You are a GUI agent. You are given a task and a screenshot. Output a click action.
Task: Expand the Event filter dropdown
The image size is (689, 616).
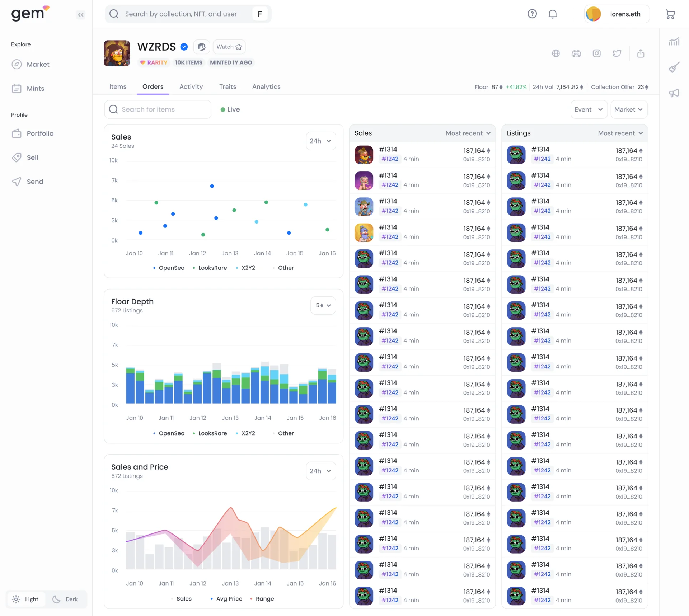(589, 109)
